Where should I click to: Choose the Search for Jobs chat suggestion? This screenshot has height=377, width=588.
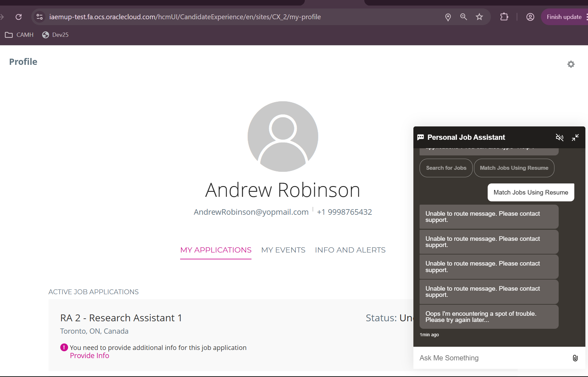[446, 168]
